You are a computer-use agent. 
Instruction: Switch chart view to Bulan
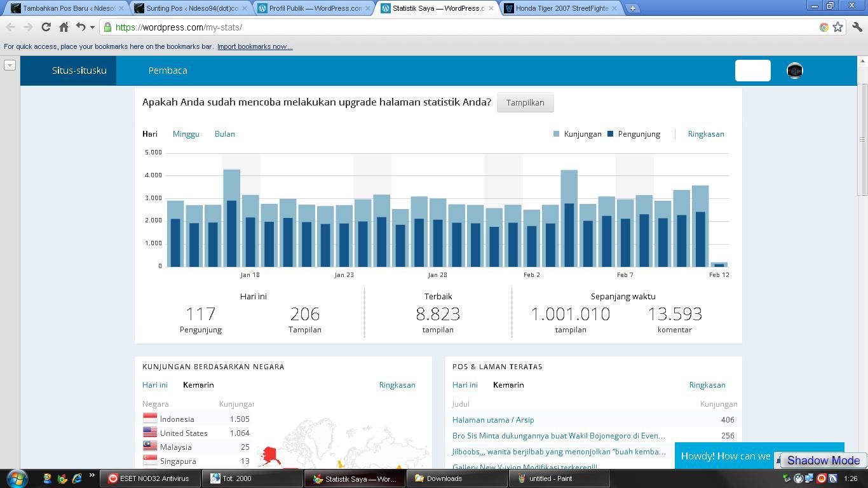[x=224, y=134]
